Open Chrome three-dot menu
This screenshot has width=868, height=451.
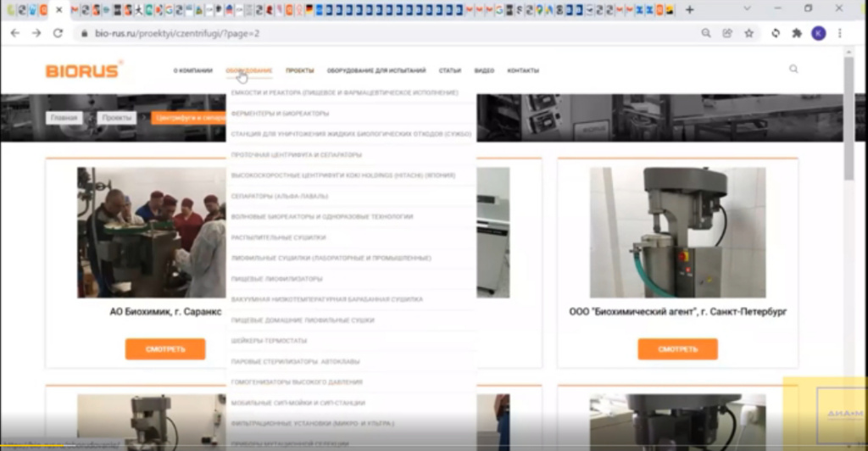point(840,33)
